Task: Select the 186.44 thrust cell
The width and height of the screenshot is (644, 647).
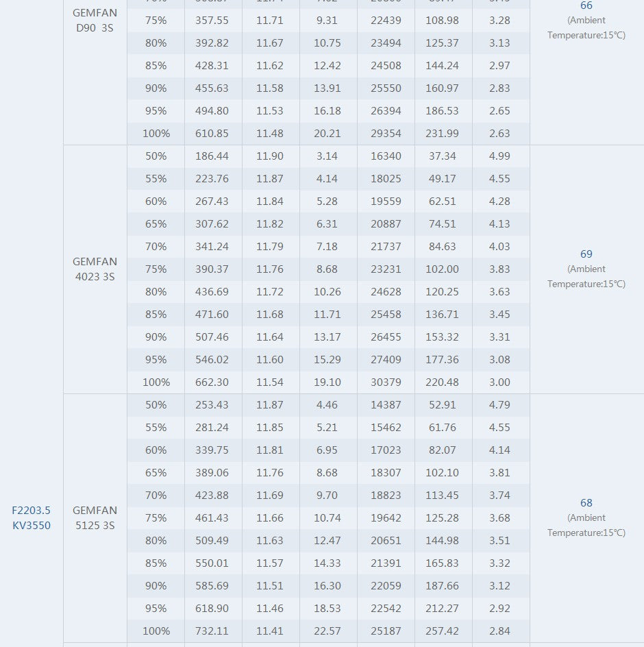Action: coord(212,156)
